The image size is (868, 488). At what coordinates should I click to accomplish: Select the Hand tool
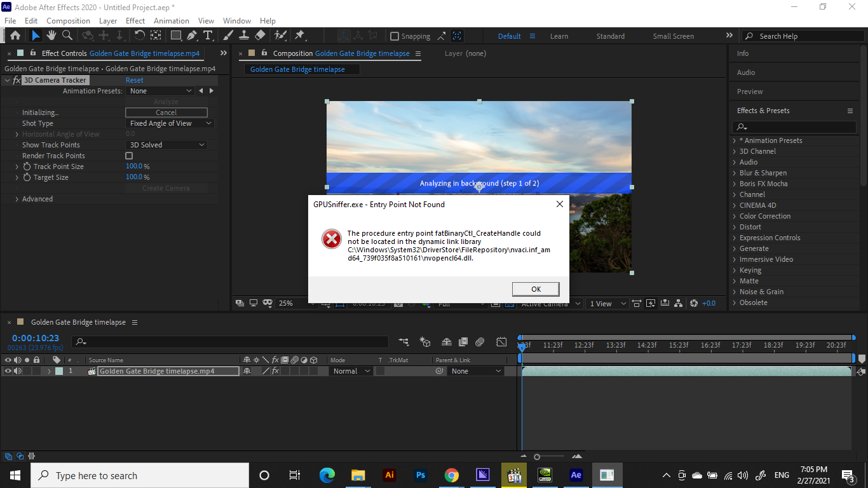tap(52, 36)
